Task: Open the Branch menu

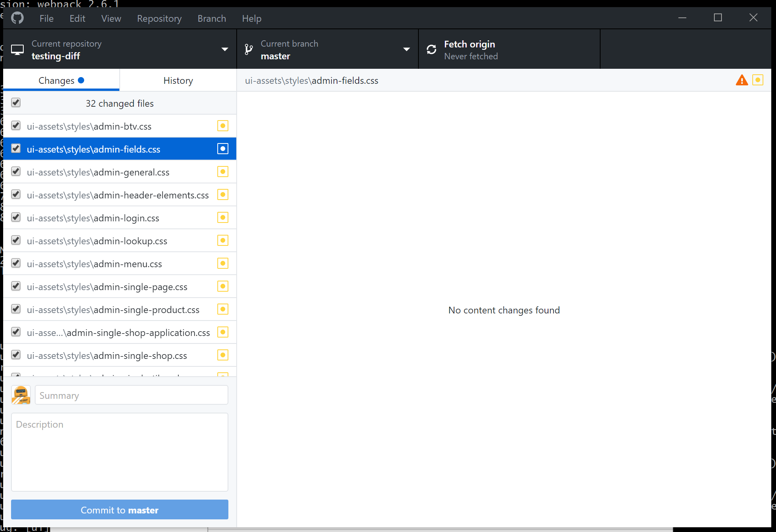Action: (212, 18)
